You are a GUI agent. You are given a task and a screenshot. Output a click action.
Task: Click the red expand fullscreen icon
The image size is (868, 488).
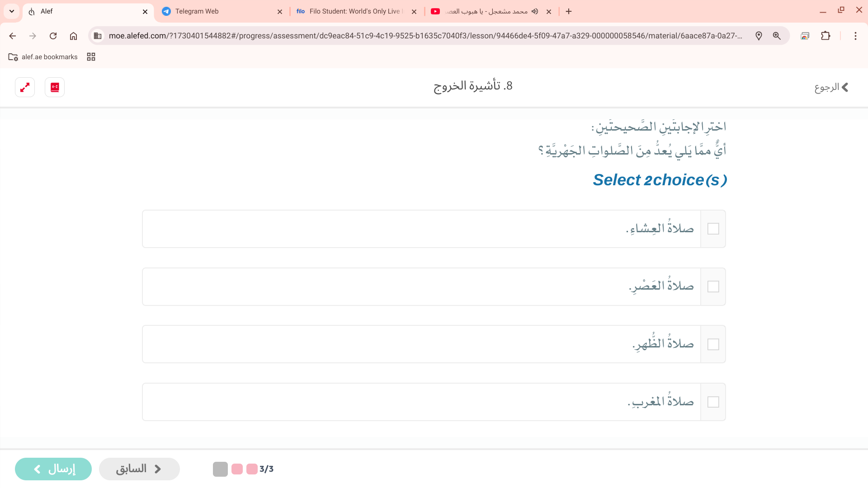point(25,87)
